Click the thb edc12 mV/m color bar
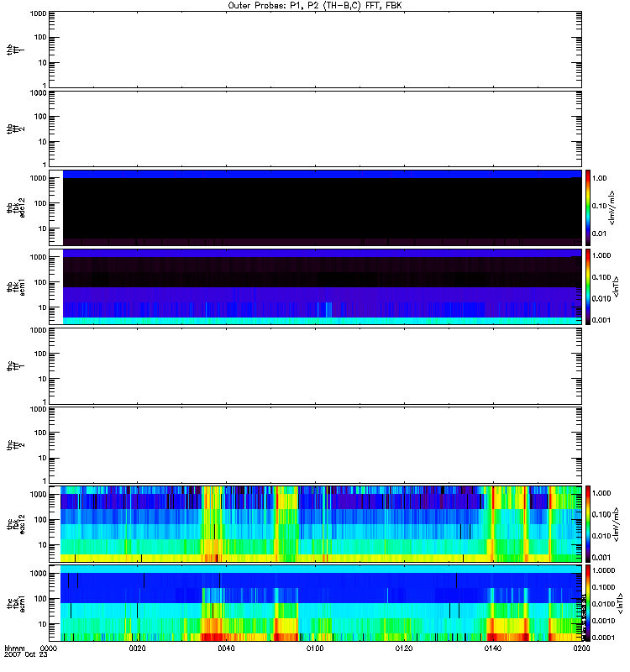630x672 pixels. click(590, 206)
